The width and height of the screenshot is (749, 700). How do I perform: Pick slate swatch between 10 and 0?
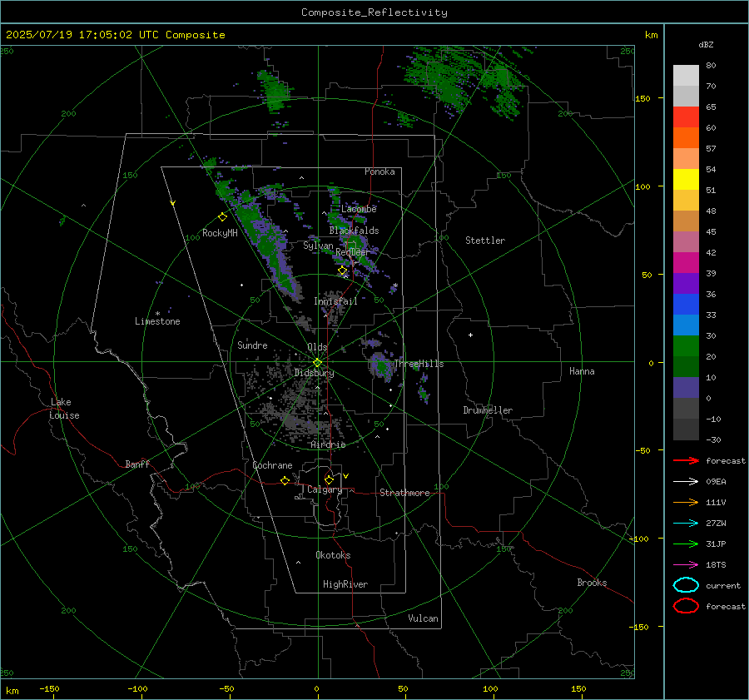click(686, 388)
